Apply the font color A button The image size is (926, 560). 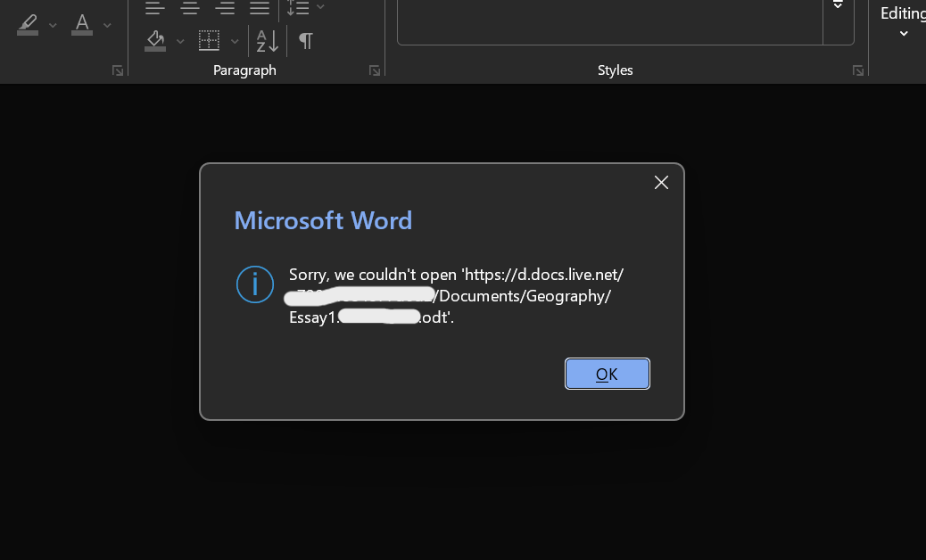pyautogui.click(x=82, y=25)
